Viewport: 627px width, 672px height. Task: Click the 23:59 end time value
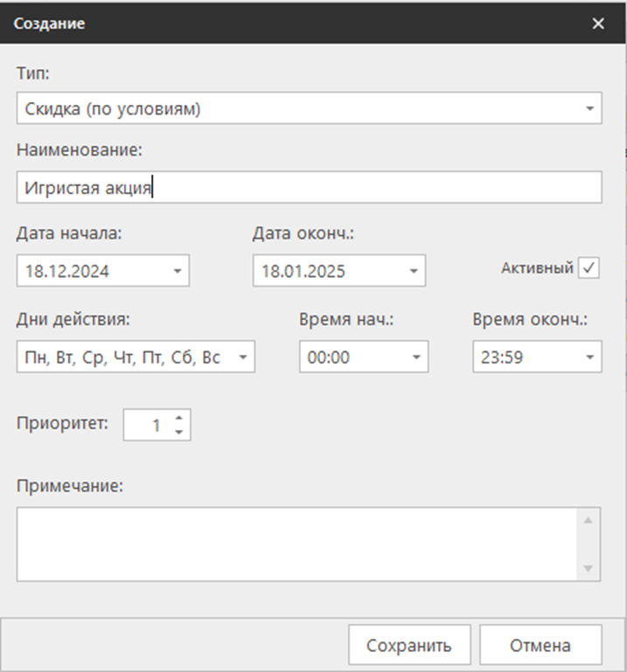(497, 357)
